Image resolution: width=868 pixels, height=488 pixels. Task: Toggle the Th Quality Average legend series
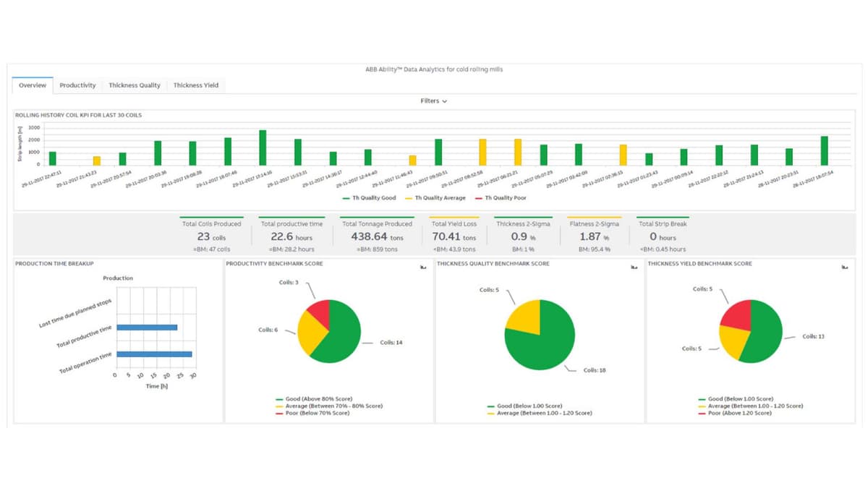click(x=435, y=198)
